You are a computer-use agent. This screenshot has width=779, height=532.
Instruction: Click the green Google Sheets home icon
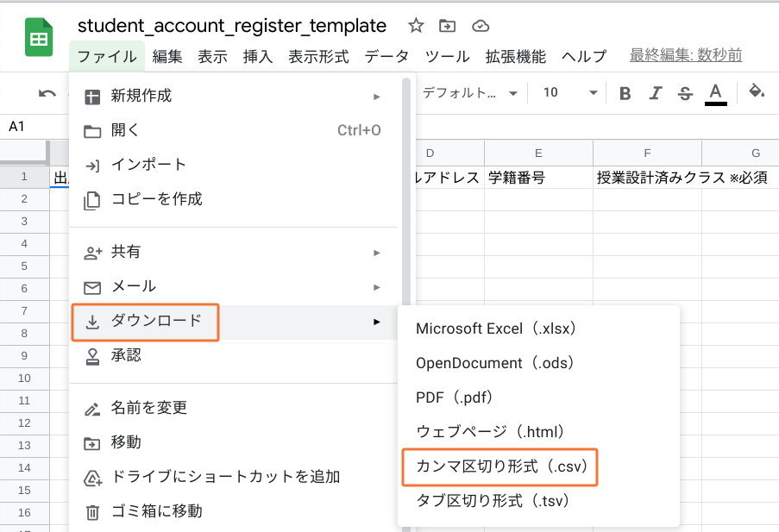pyautogui.click(x=39, y=40)
